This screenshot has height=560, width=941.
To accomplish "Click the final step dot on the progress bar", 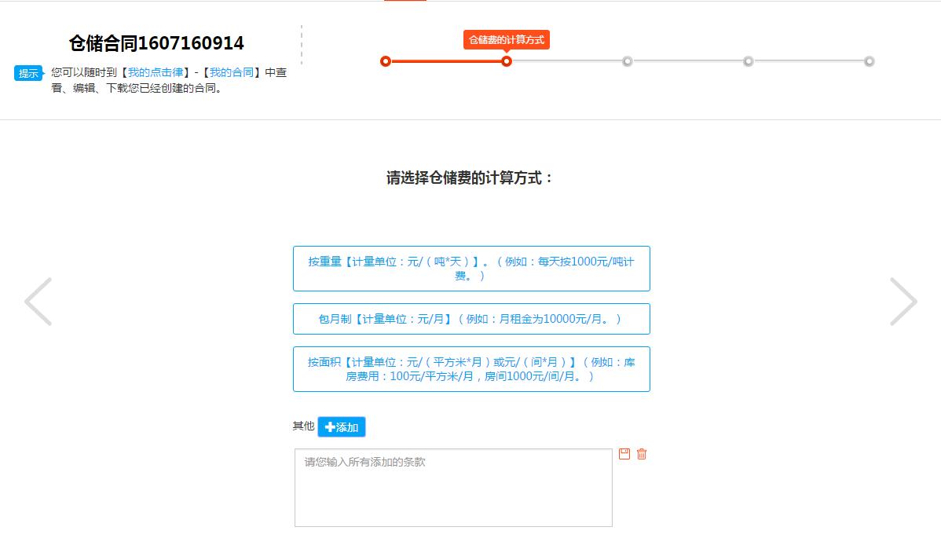I will coord(869,60).
